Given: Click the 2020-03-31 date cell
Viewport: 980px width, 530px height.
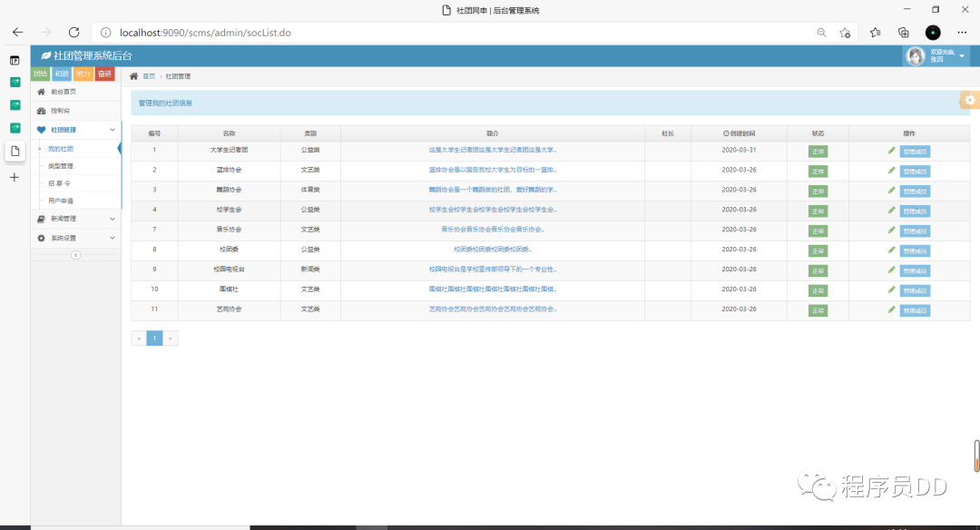Looking at the screenshot, I should click(739, 150).
